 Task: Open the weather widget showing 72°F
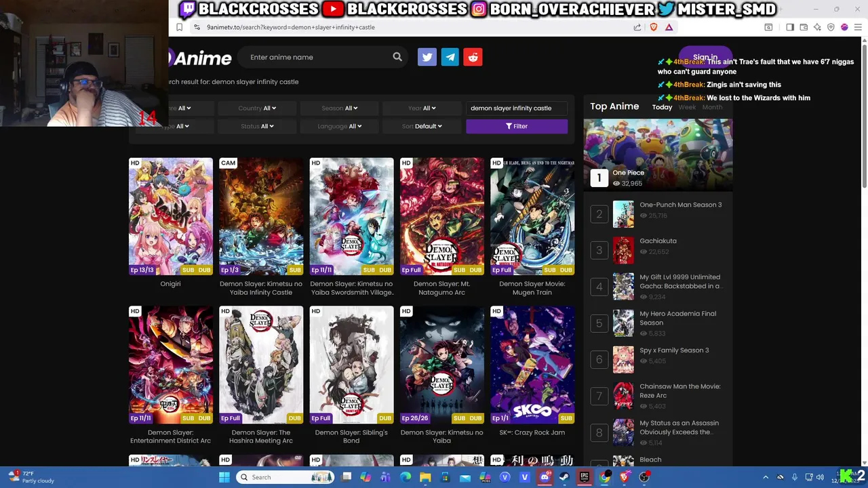[x=31, y=477]
